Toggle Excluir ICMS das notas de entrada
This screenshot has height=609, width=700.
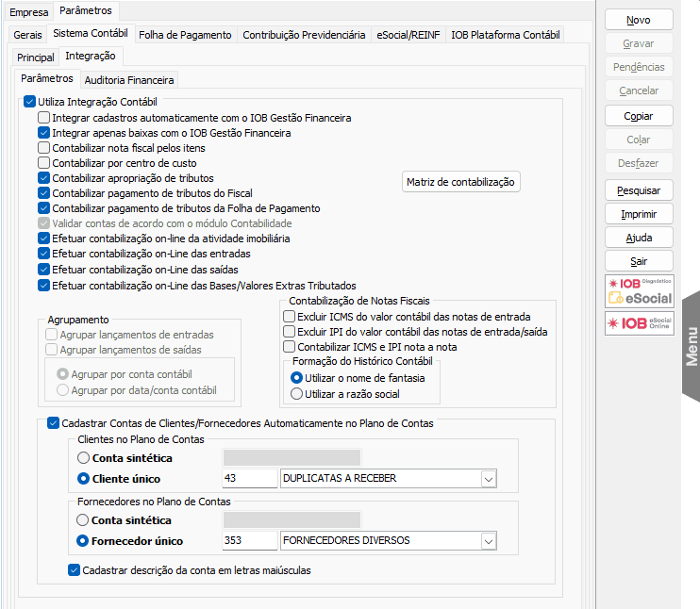pyautogui.click(x=290, y=317)
